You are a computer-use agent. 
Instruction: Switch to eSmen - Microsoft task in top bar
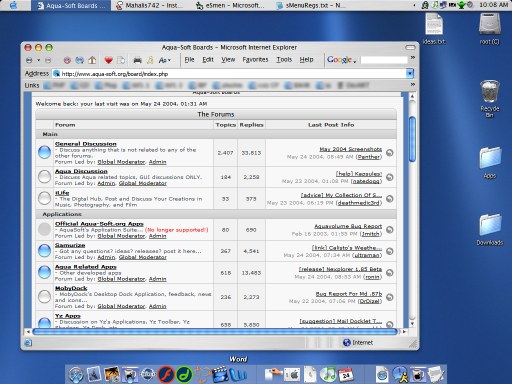[230, 5]
